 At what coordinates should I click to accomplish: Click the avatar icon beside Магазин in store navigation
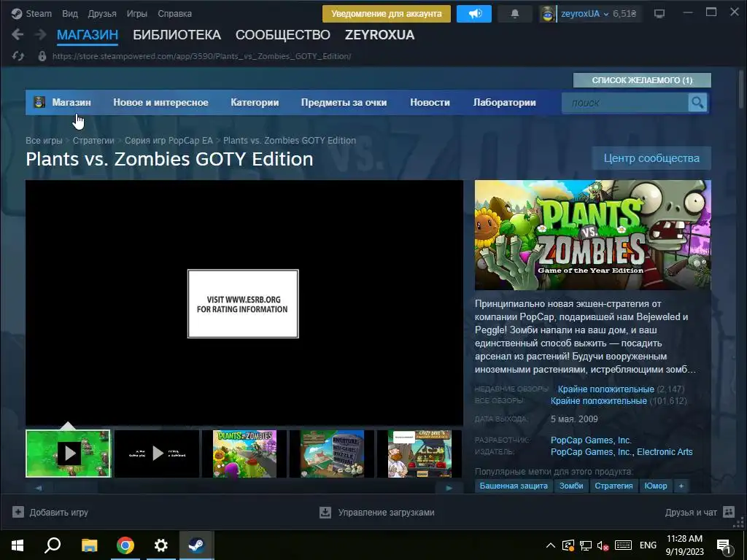39,102
